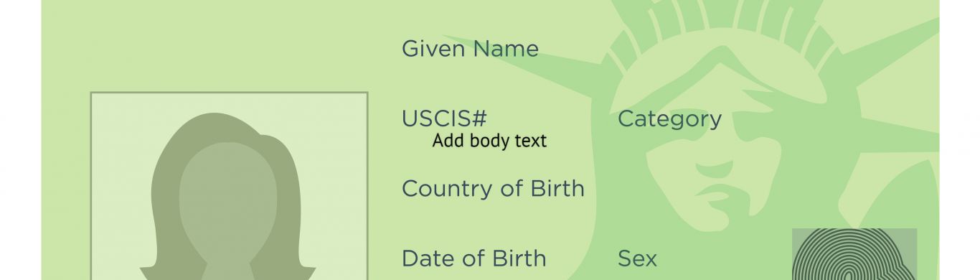Image resolution: width=980 pixels, height=280 pixels.
Task: Click the white margin left of the card
Action: [x=20, y=140]
